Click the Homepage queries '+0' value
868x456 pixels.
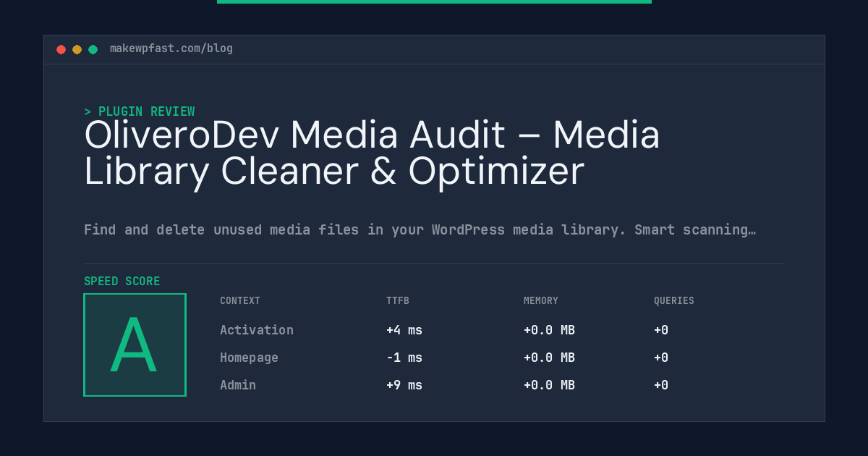tap(661, 358)
